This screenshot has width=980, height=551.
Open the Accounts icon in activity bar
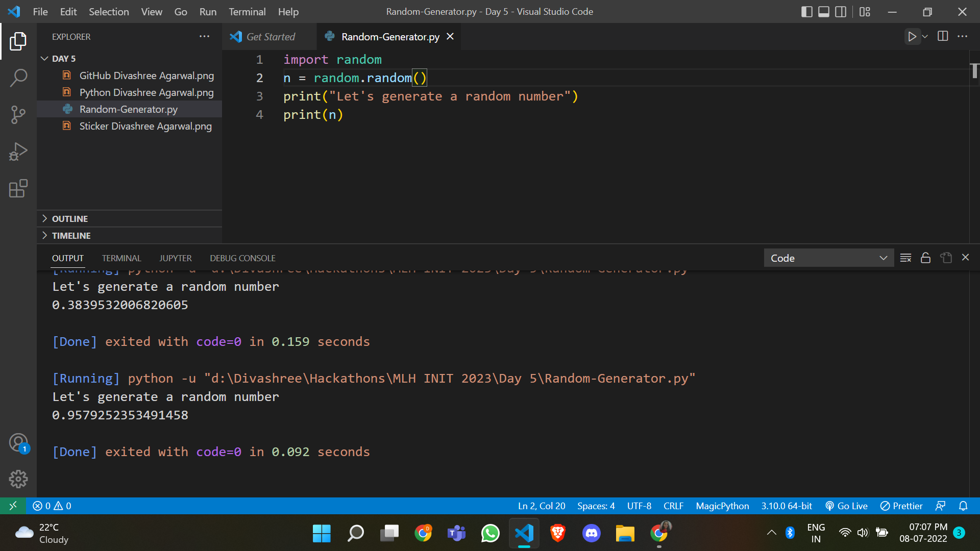click(x=18, y=442)
